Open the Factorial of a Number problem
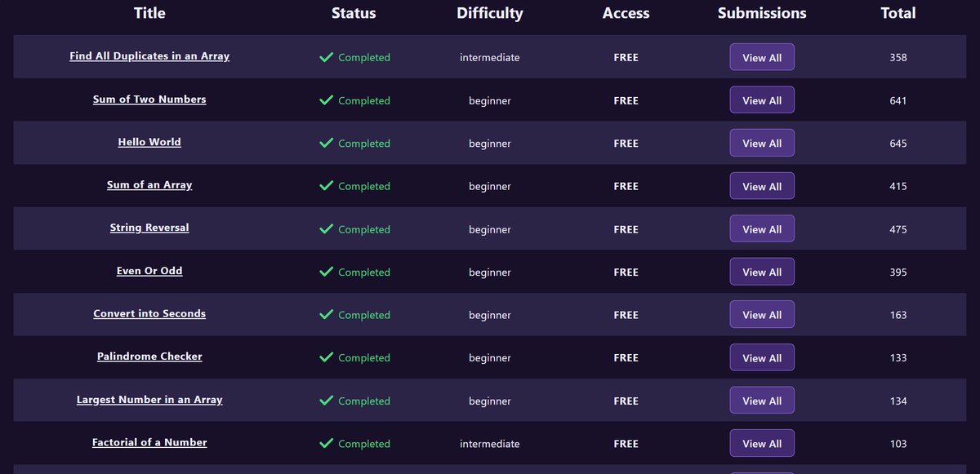 pyautogui.click(x=149, y=442)
